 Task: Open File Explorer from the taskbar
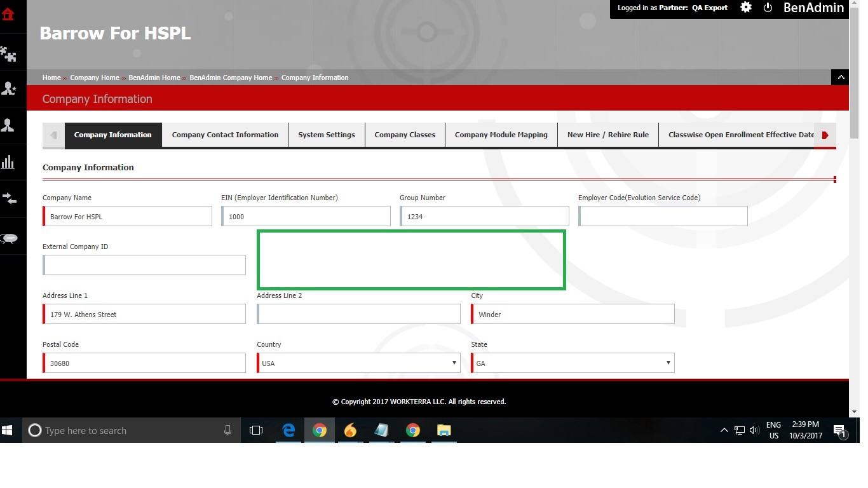click(444, 431)
